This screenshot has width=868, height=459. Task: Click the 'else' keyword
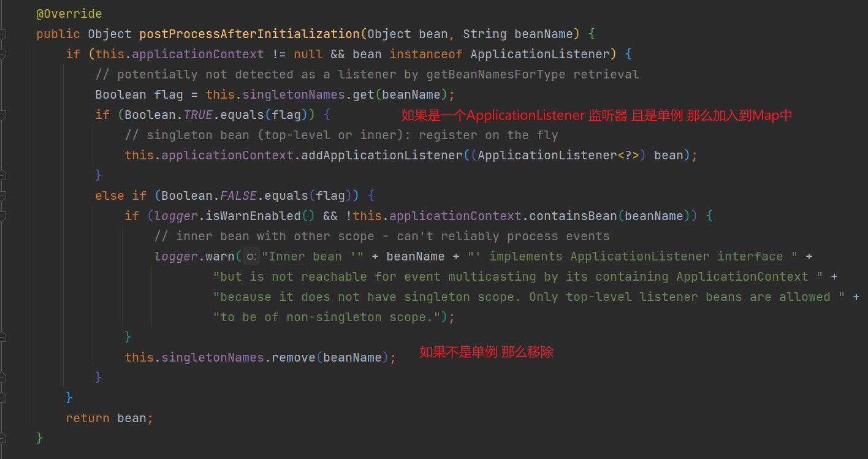click(110, 195)
